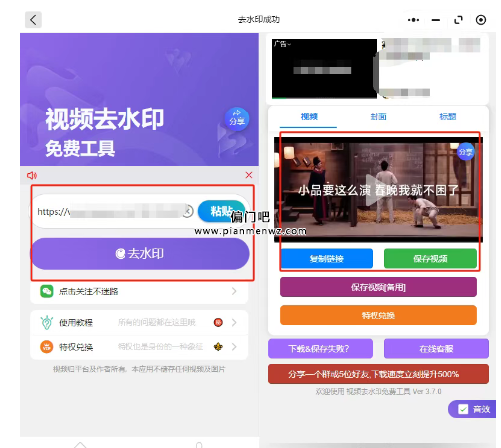Open 在线客服 online support
The width and height of the screenshot is (501, 448).
[436, 349]
